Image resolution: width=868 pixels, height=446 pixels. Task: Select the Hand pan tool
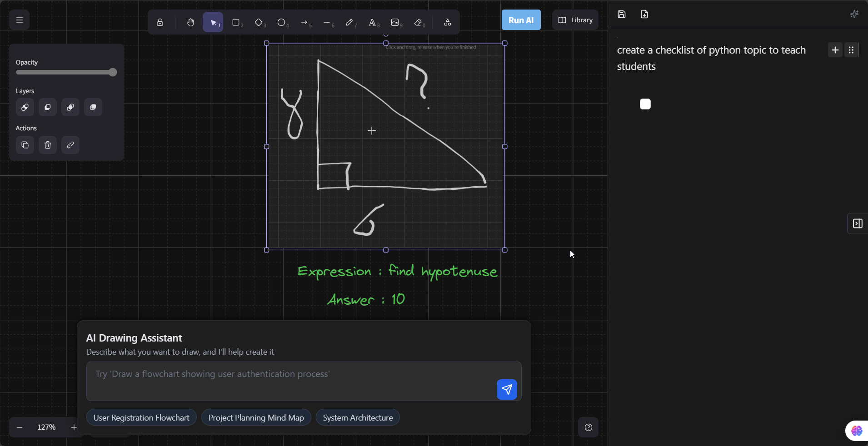coord(190,22)
